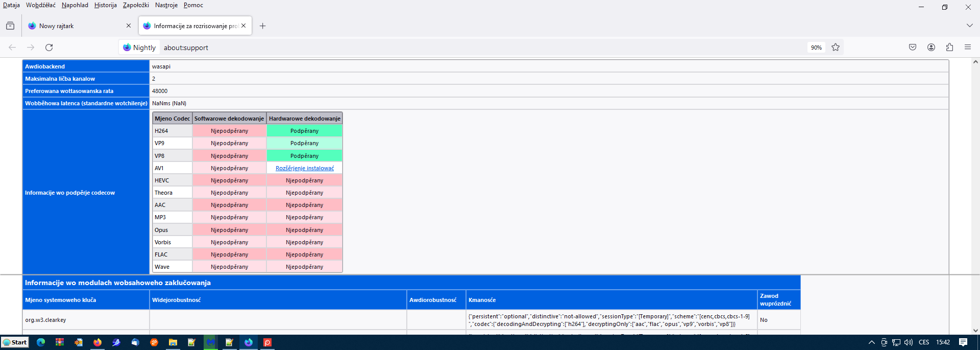980x350 pixels.
Task: Open the Extensions puzzle icon
Action: pos(949,48)
